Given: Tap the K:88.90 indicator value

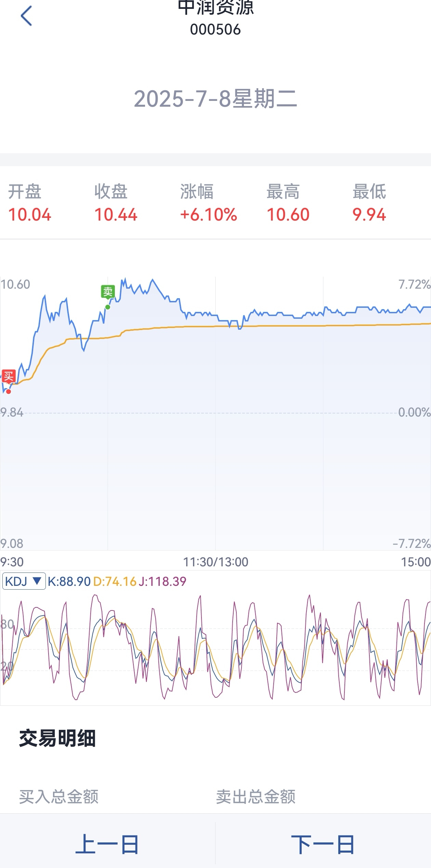Looking at the screenshot, I should coord(69,581).
